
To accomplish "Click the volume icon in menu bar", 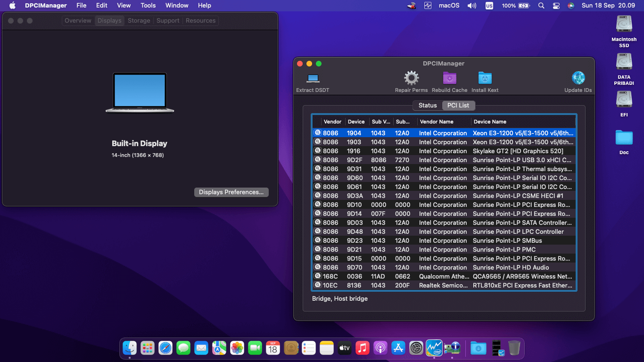I will pos(471,6).
